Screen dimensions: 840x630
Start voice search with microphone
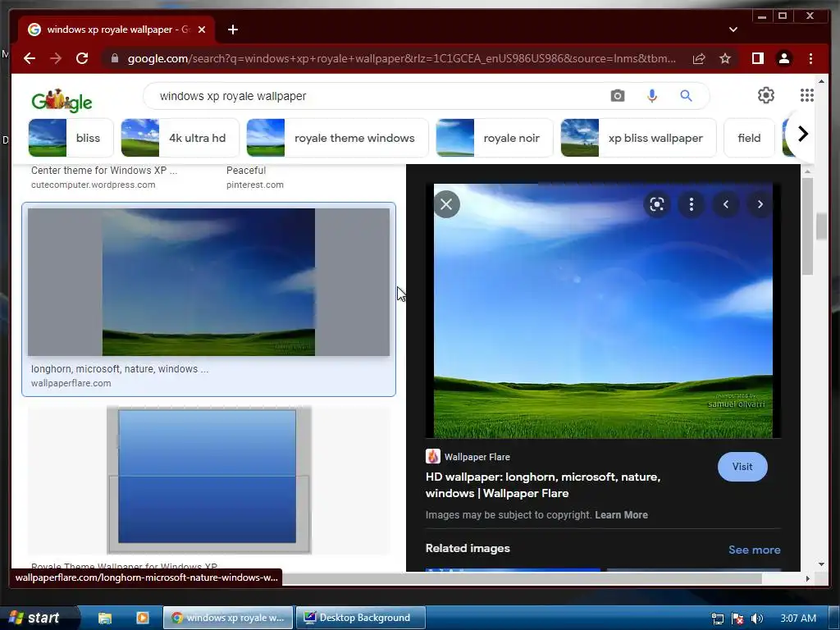click(652, 96)
